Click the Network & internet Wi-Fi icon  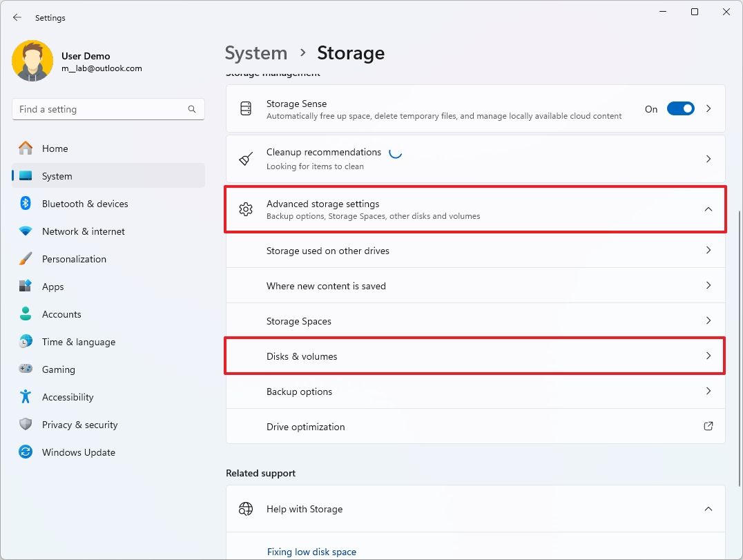pyautogui.click(x=26, y=231)
